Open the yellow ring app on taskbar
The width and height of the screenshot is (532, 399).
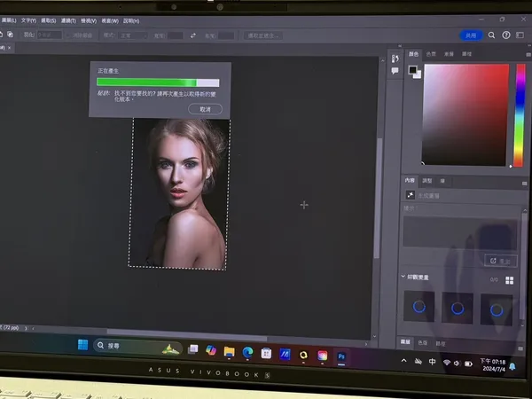[303, 355]
